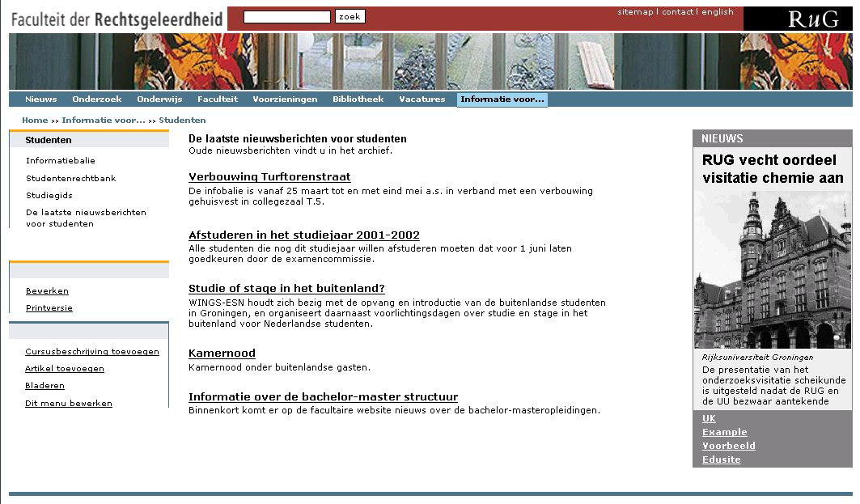Open Studentenrechtbank in the sidebar
Image resolution: width=860 pixels, height=504 pixels.
(x=70, y=178)
